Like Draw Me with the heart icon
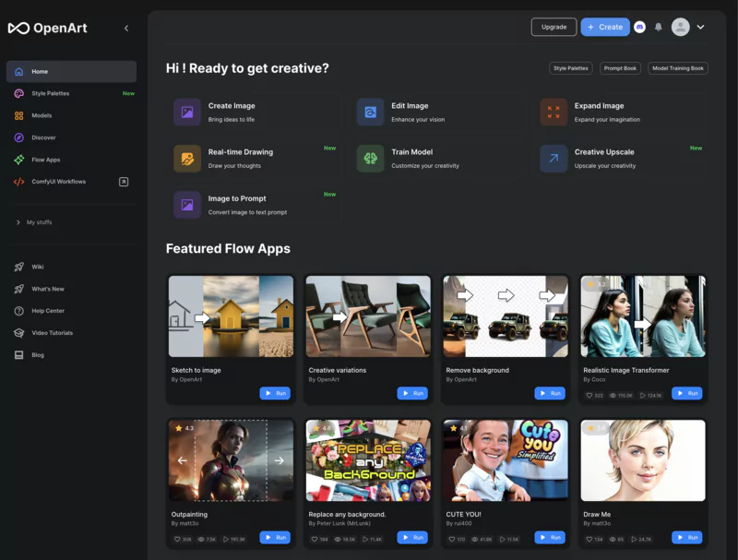738x560 pixels. [589, 540]
